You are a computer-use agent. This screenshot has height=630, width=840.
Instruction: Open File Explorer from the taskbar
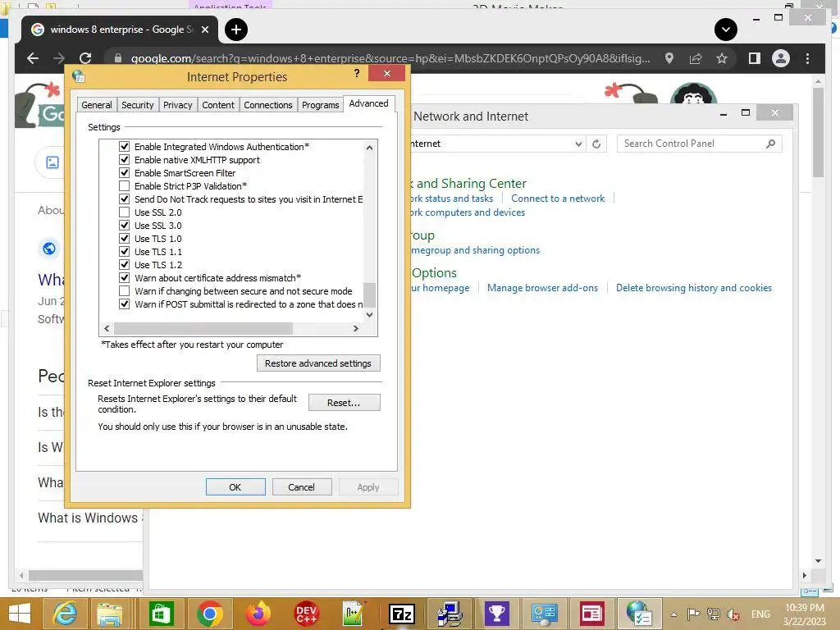110,614
